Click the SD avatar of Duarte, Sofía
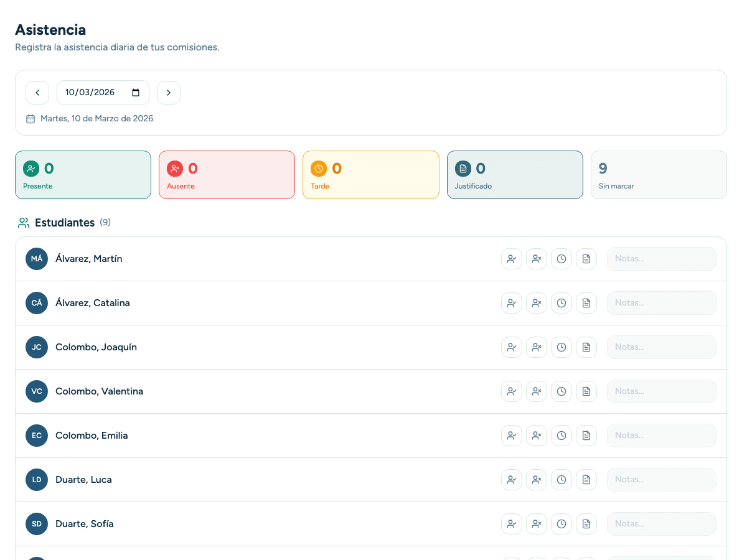 [x=37, y=524]
